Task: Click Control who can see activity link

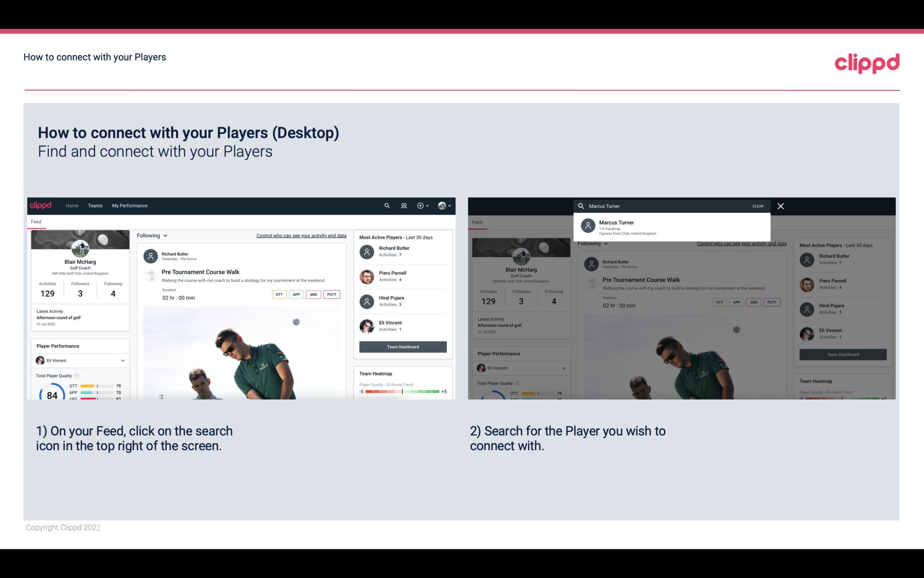Action: point(301,235)
